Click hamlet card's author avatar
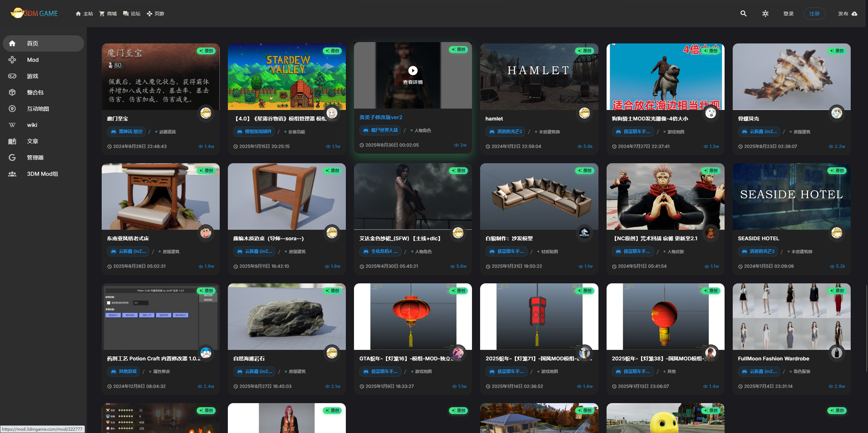 coord(584,113)
